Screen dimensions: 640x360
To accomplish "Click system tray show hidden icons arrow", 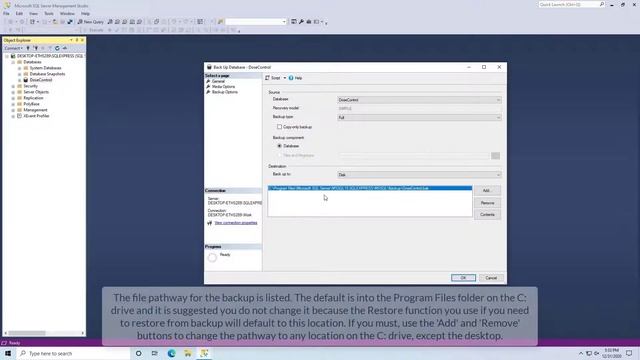I will coord(581,353).
